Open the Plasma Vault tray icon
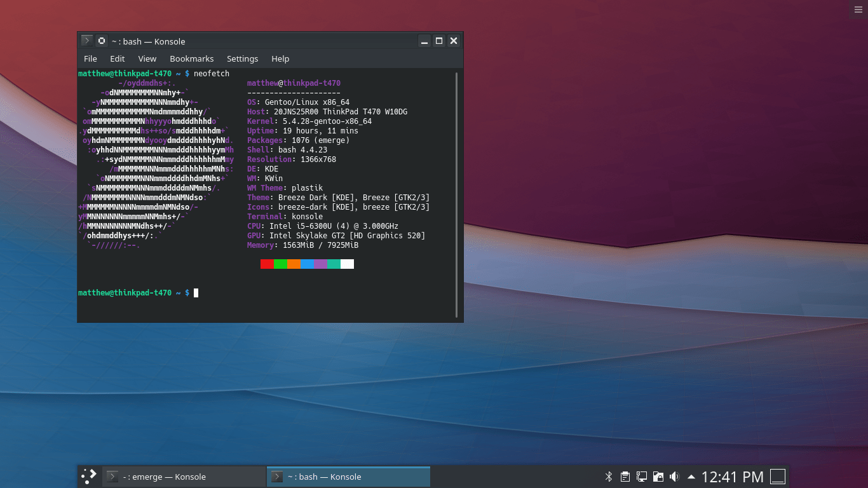868x488 pixels. point(658,477)
